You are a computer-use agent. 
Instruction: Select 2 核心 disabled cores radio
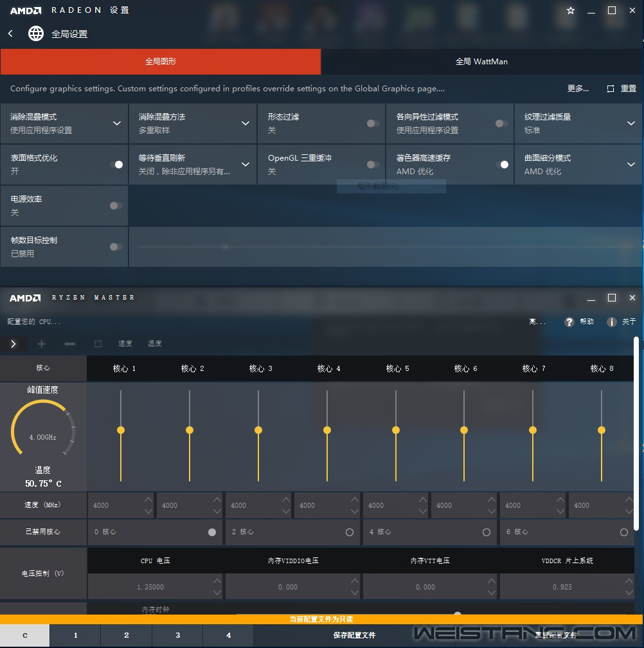350,532
